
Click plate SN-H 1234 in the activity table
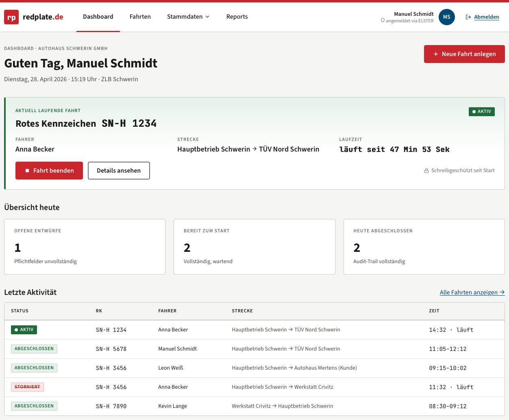pyautogui.click(x=111, y=330)
